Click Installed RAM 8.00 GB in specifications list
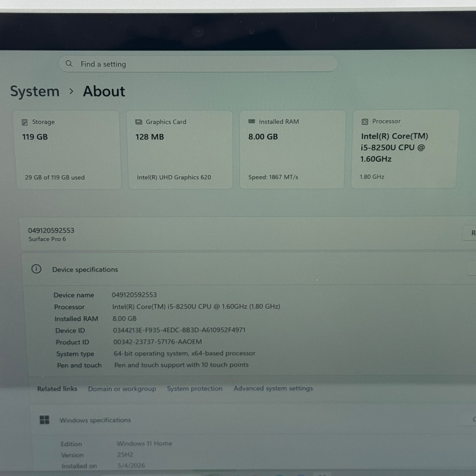Image resolution: width=476 pixels, height=476 pixels. (125, 318)
